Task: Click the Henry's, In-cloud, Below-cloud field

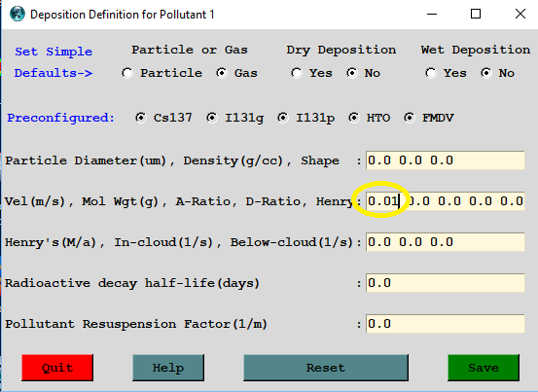Action: pos(445,242)
